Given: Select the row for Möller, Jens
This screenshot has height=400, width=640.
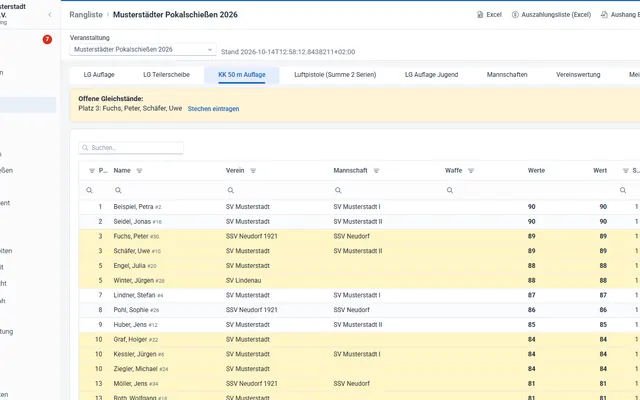Looking at the screenshot, I should point(359,384).
